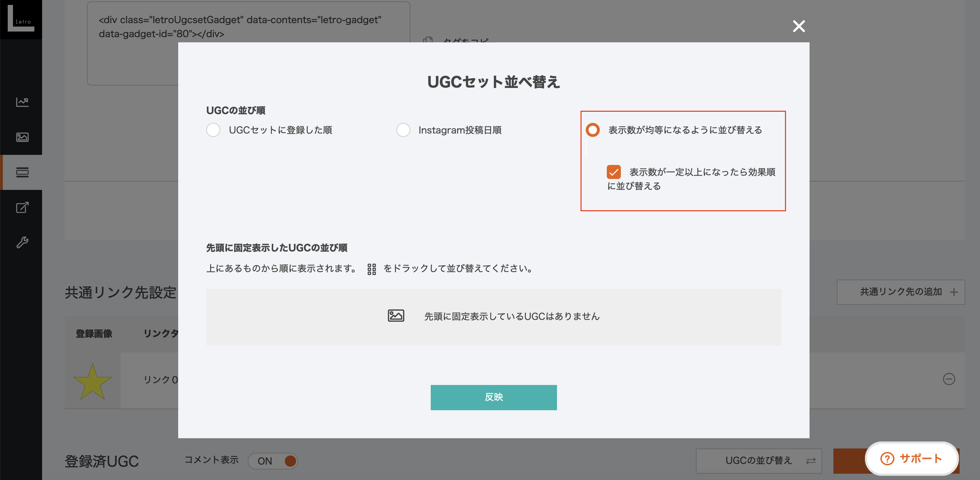Open the サポート help button

point(911,458)
